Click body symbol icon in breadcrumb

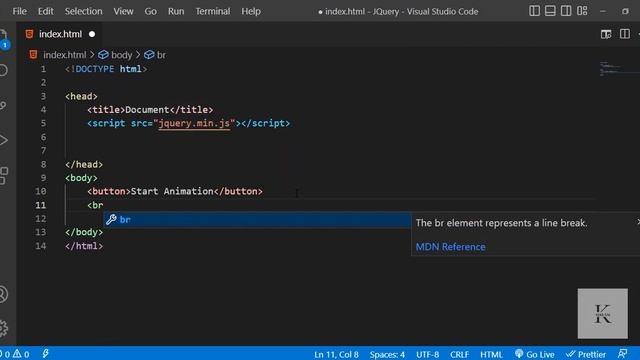pos(103,55)
